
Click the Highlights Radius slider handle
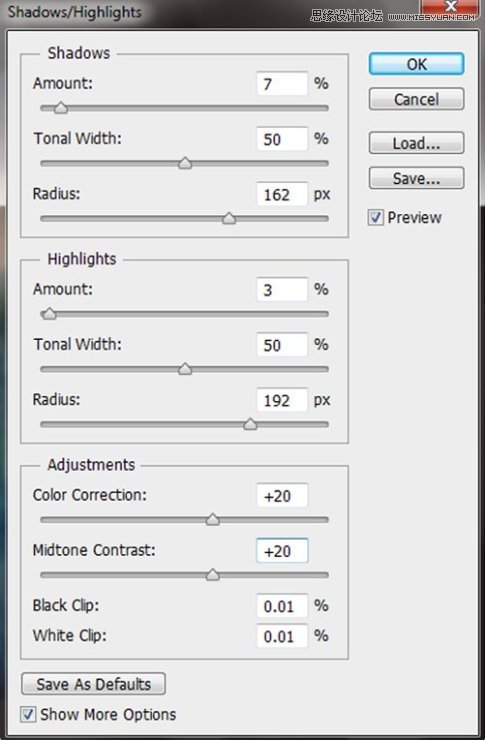[250, 424]
